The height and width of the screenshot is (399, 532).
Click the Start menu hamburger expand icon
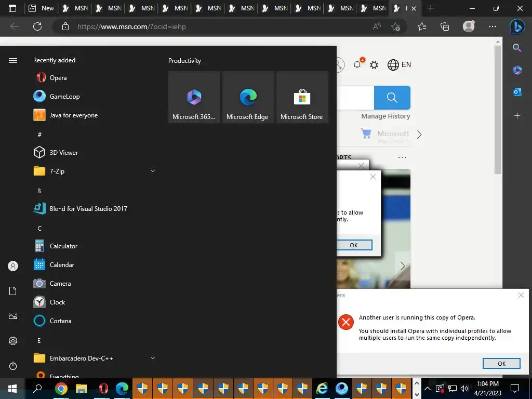[x=13, y=60]
